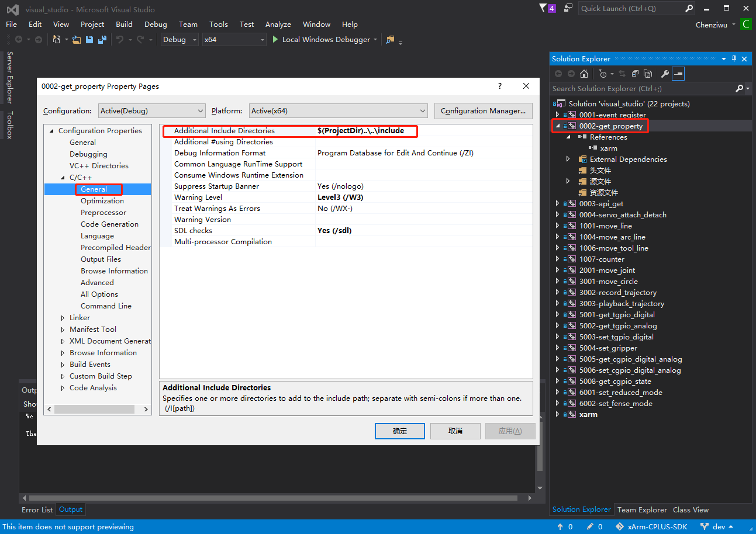Click the Save All toolbar icon
This screenshot has height=534, width=756.
pyautogui.click(x=102, y=40)
